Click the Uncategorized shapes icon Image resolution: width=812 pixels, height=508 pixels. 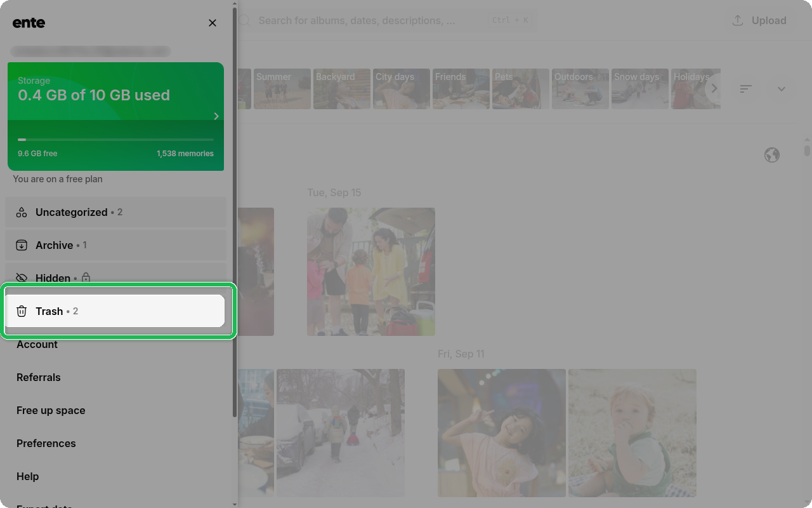(x=22, y=212)
